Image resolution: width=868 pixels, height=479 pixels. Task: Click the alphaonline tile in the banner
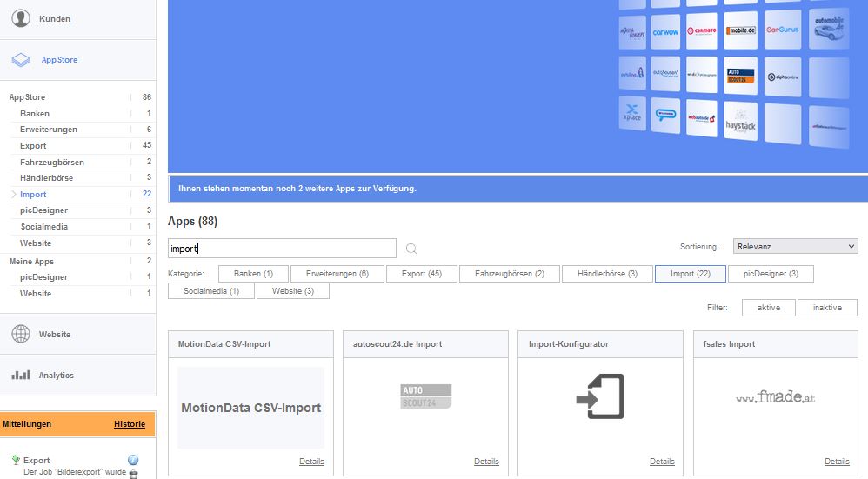point(783,77)
